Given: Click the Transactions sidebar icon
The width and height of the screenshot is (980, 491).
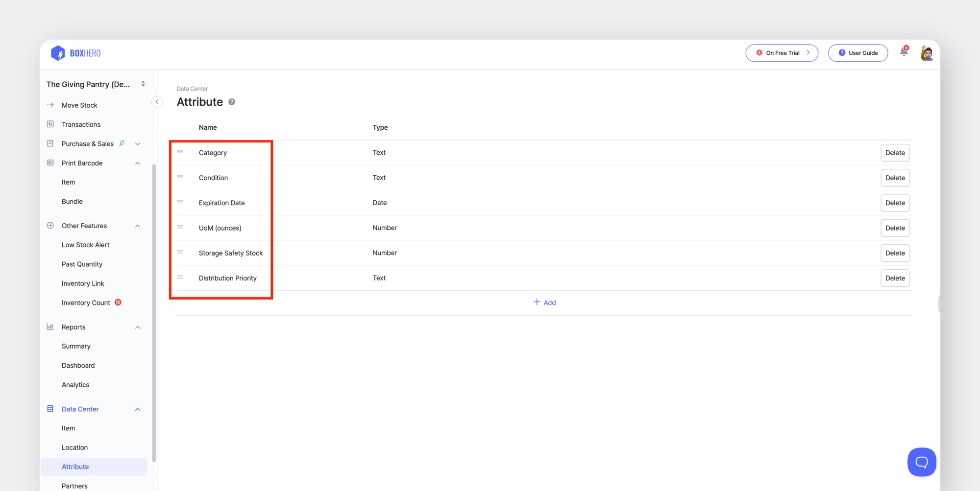Looking at the screenshot, I should click(50, 124).
